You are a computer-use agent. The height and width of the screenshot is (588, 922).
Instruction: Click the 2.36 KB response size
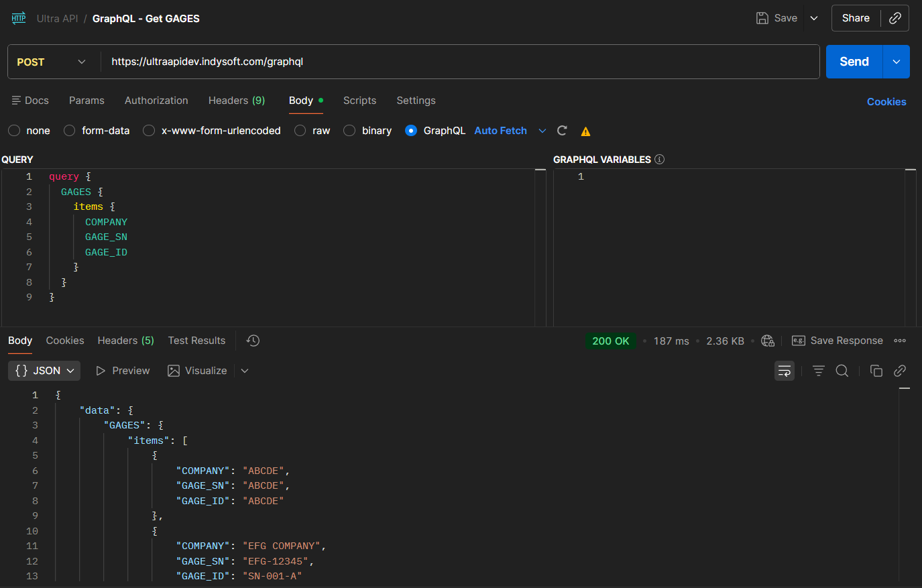coord(725,341)
